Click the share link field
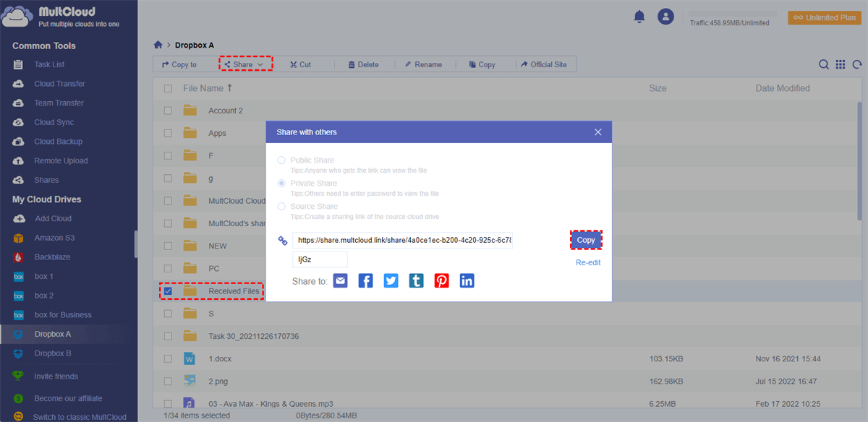The width and height of the screenshot is (868, 422). pos(402,240)
